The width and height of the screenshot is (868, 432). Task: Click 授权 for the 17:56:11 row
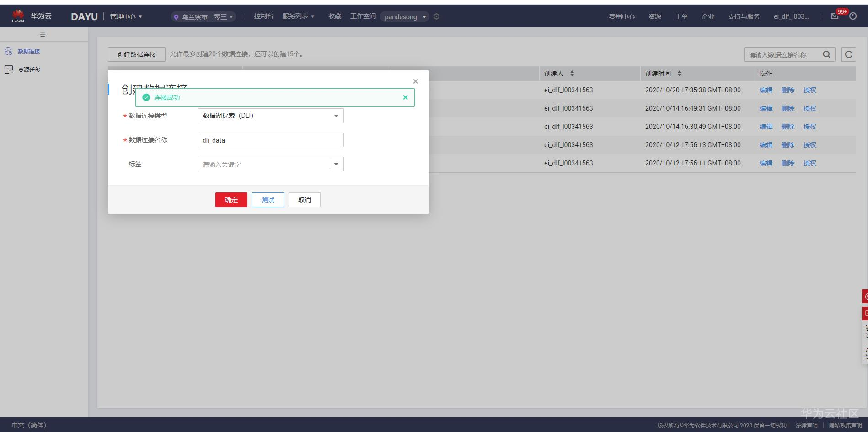pos(810,163)
